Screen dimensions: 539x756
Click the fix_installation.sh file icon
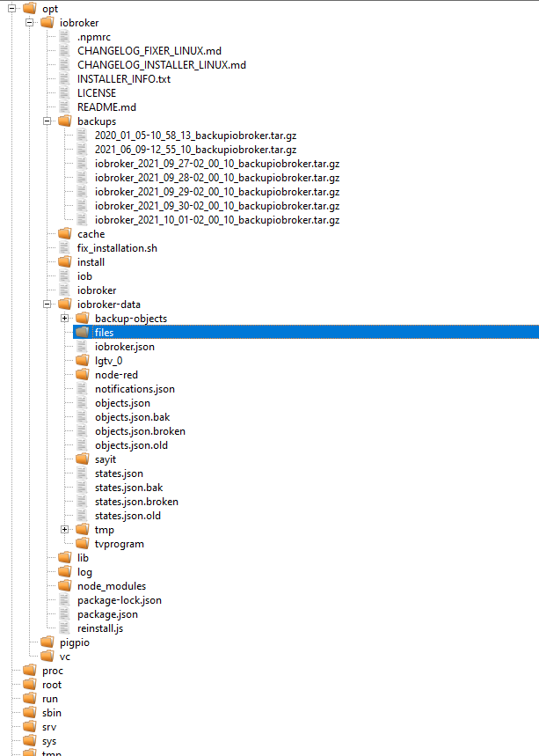pos(64,248)
